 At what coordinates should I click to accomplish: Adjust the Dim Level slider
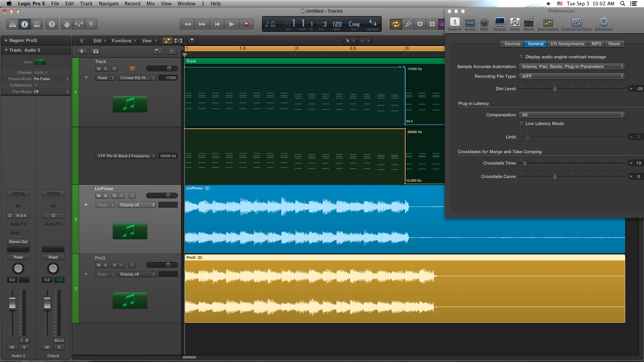[555, 89]
